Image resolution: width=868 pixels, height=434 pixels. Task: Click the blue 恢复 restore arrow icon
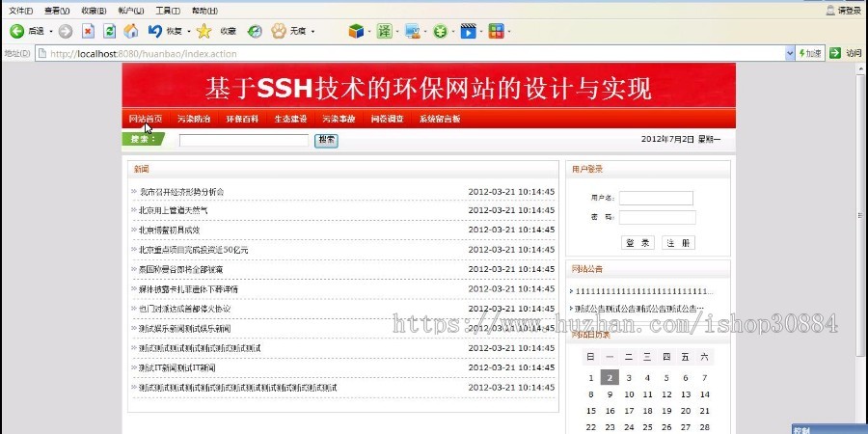pyautogui.click(x=155, y=31)
